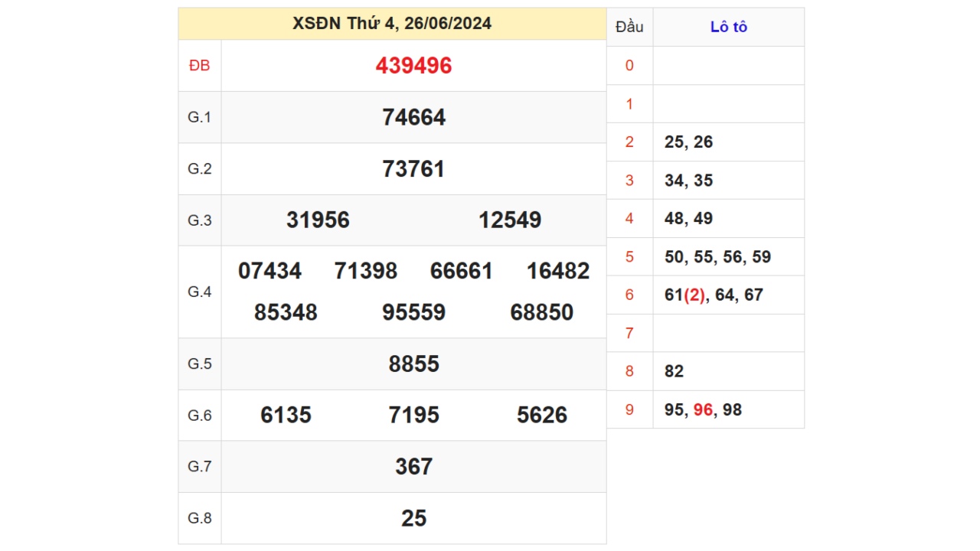Click the G.1 row label
The image size is (980, 551).
[x=200, y=117]
